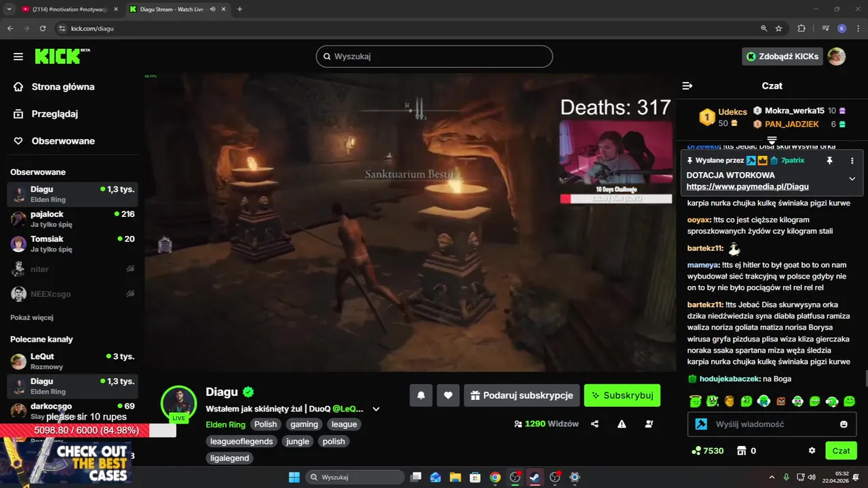Click user profile avatar at top right
This screenshot has width=868, height=488.
point(836,56)
